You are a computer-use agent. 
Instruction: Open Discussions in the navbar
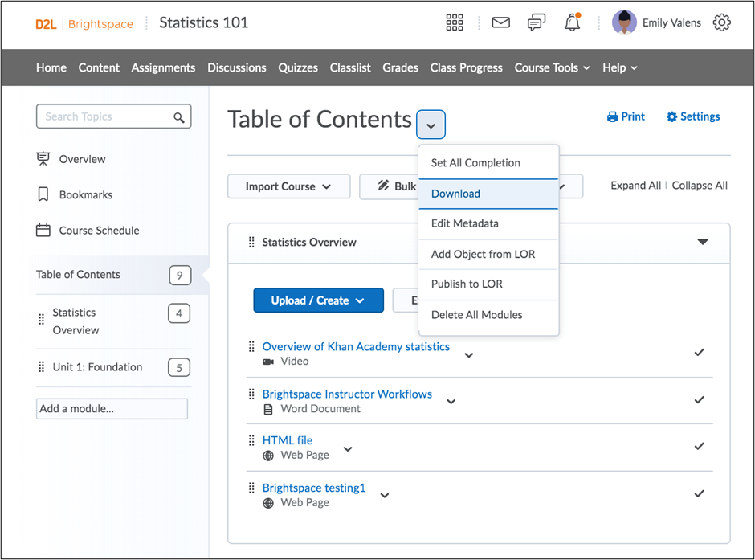pos(236,68)
